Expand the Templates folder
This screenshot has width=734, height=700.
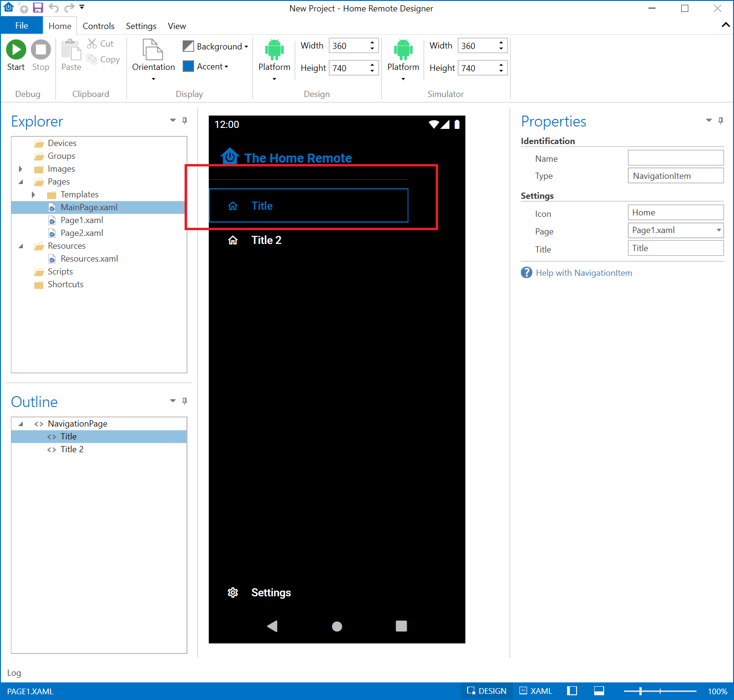coord(33,194)
